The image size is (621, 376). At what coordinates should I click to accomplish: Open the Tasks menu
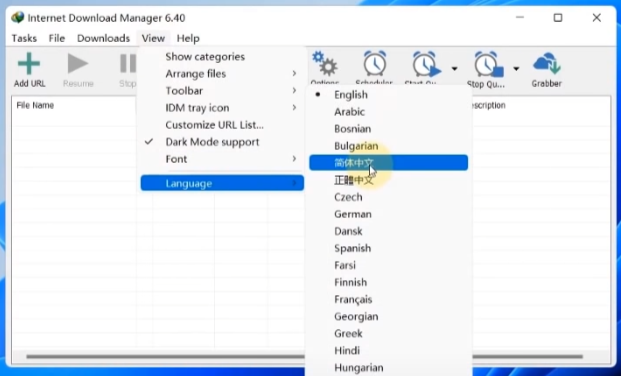pos(24,38)
